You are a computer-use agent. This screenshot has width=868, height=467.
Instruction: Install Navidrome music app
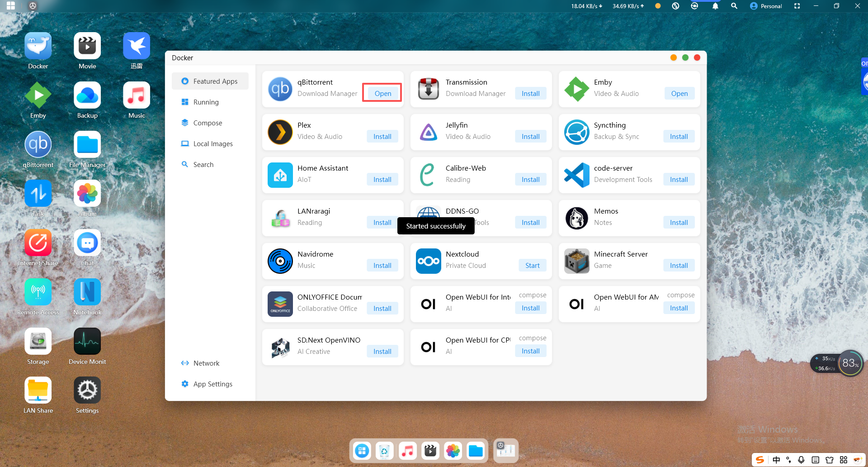coord(382,266)
